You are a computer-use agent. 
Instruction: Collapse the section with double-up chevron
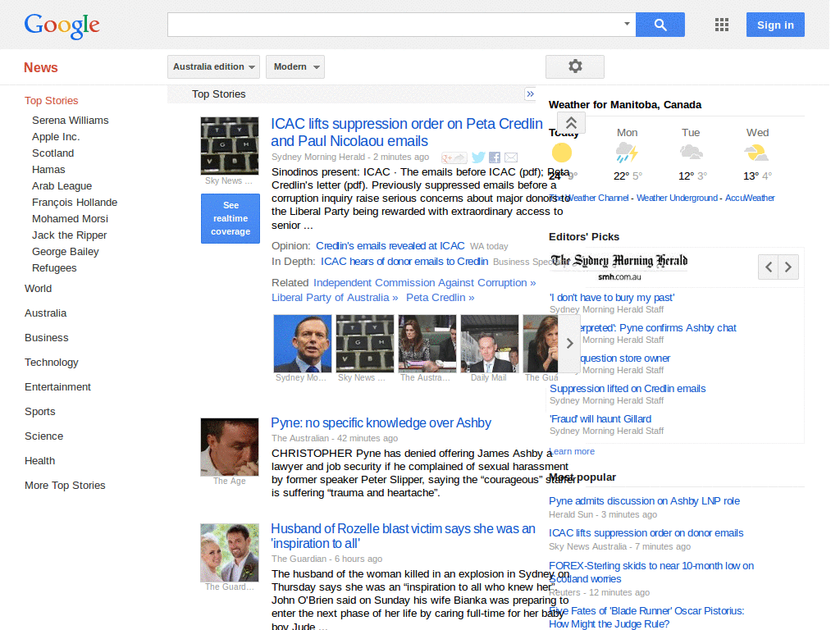coord(571,123)
